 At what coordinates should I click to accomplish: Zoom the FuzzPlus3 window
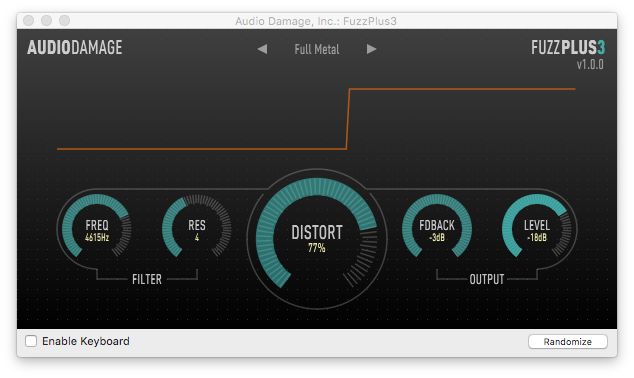(64, 20)
